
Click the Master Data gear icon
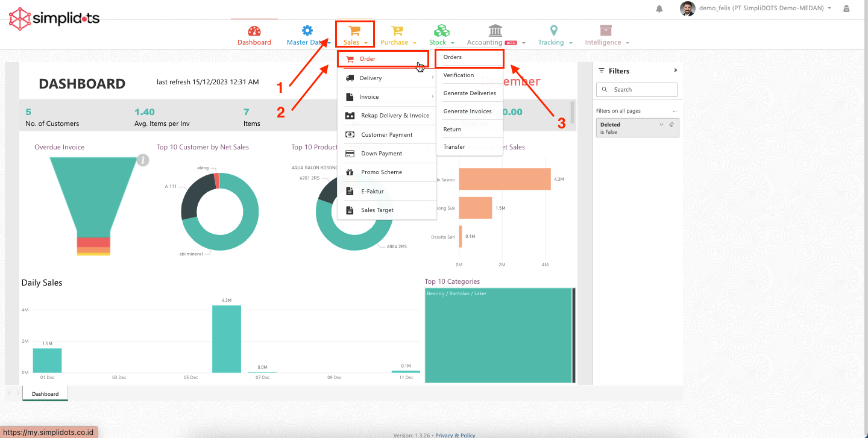[x=307, y=31]
